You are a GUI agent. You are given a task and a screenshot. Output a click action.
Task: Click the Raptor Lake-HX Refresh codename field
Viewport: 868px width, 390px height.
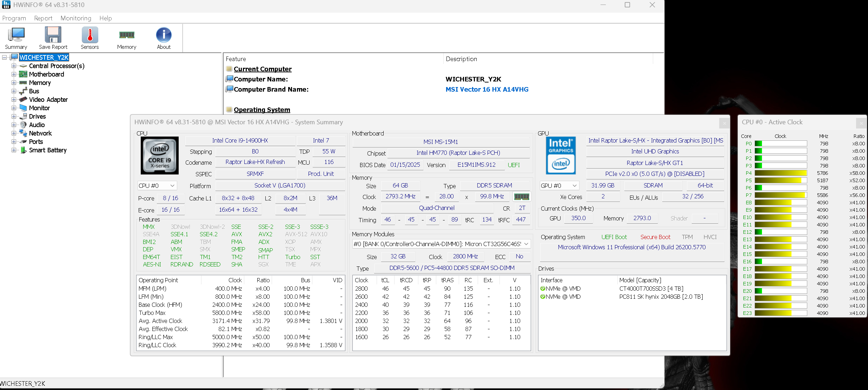pos(255,162)
